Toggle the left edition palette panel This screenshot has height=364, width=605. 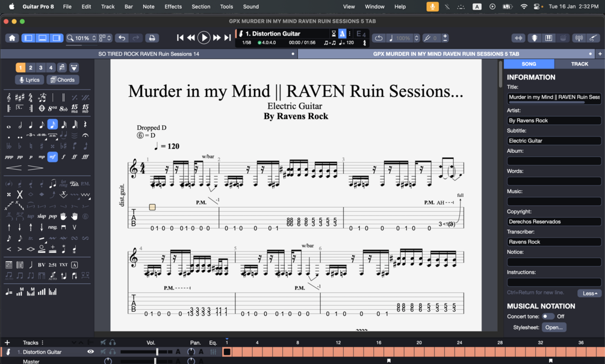coord(28,38)
